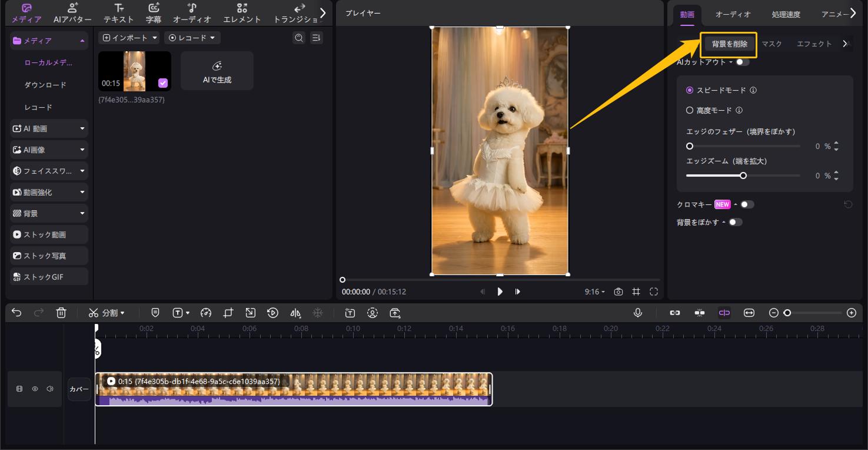Select the Crop tool

(x=228, y=313)
